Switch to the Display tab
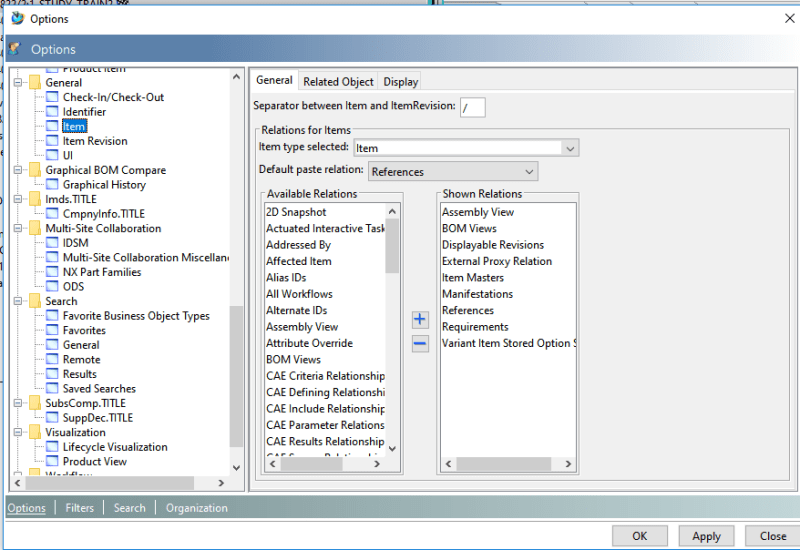Viewport: 800px width, 550px height. click(401, 82)
